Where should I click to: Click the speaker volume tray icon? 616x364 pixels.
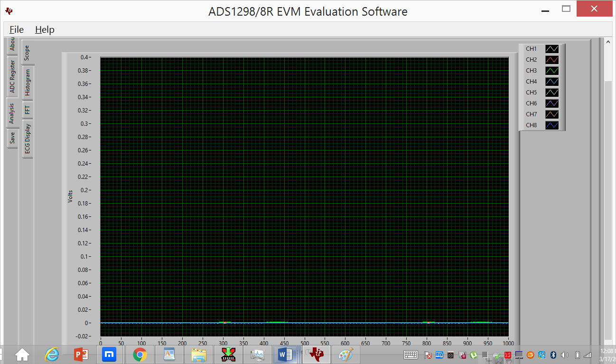click(x=564, y=355)
